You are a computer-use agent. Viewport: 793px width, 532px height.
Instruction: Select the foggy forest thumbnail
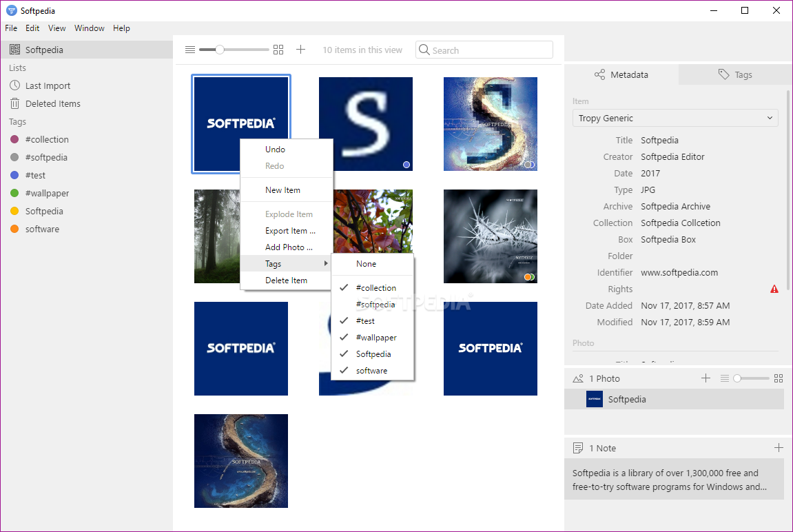point(216,236)
